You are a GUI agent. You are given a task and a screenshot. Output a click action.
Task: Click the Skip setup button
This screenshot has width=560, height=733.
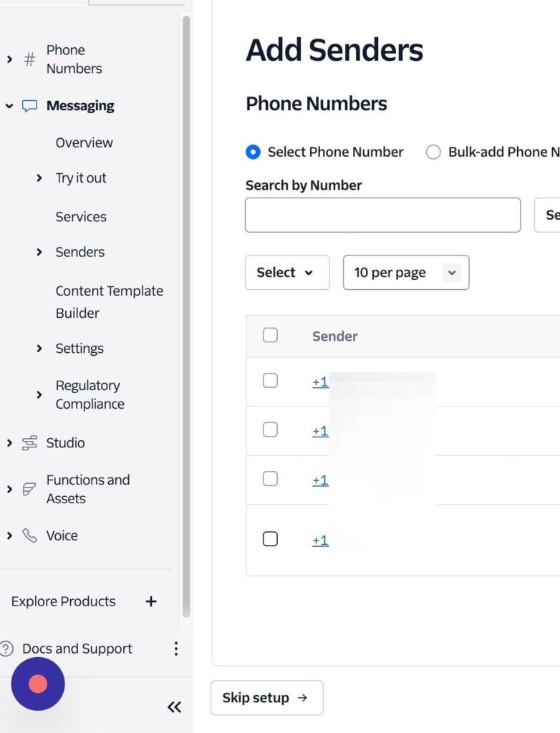[266, 698]
